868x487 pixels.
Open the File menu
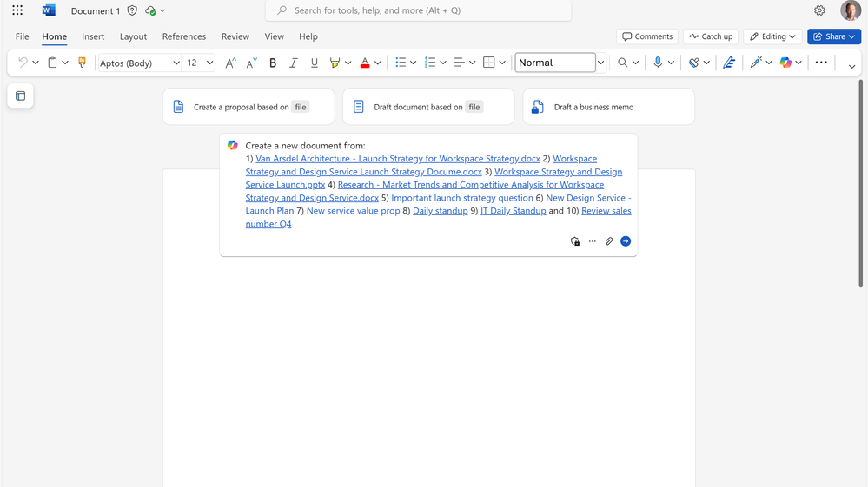[x=22, y=36]
